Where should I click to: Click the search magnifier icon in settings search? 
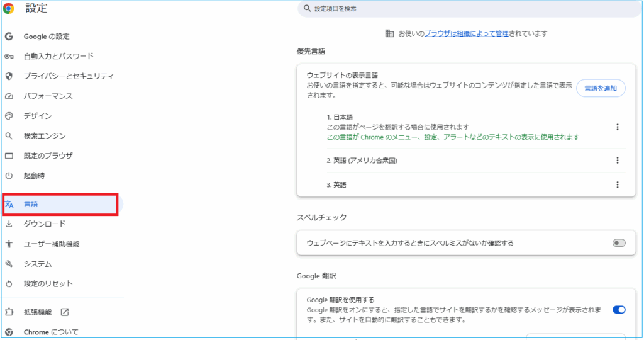click(x=307, y=8)
